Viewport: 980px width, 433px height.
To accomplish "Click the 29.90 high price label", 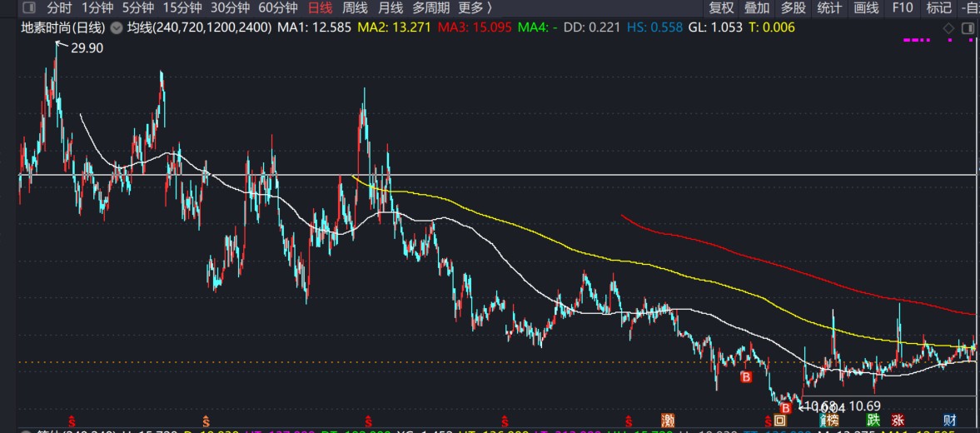I will click(x=87, y=48).
